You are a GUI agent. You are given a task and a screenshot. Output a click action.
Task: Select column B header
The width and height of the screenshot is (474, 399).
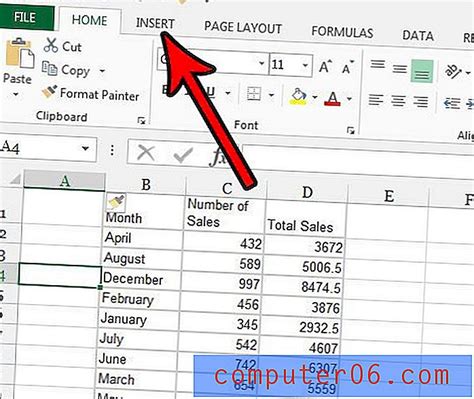(146, 184)
